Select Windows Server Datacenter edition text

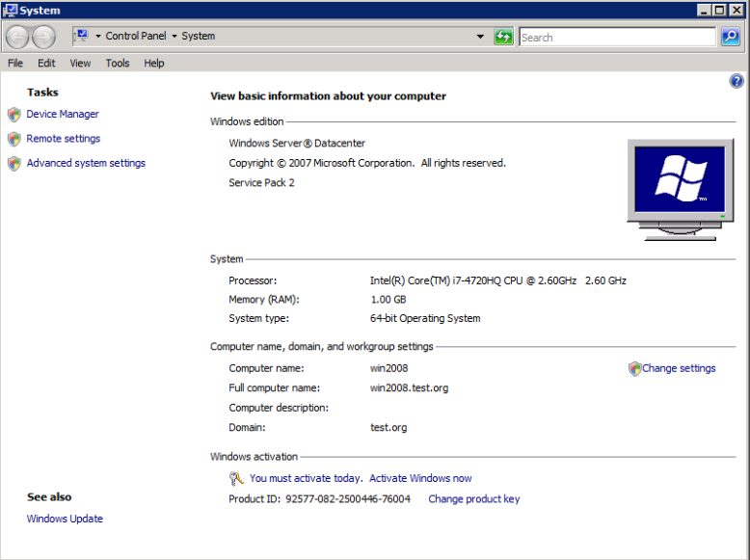click(297, 143)
